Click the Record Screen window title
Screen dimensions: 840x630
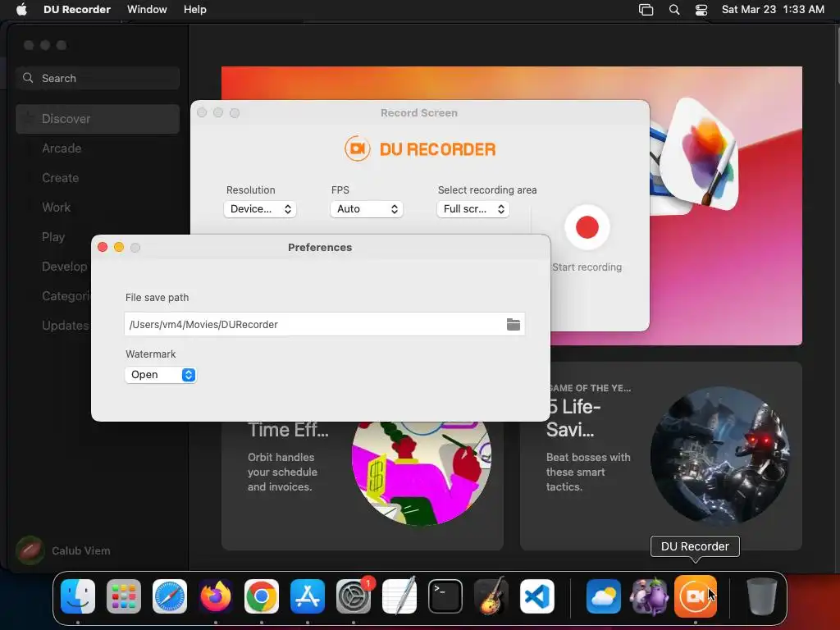click(419, 113)
